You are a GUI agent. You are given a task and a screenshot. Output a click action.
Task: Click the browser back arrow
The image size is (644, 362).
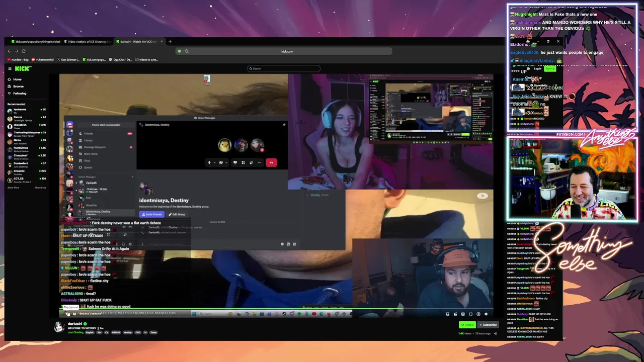[10, 51]
